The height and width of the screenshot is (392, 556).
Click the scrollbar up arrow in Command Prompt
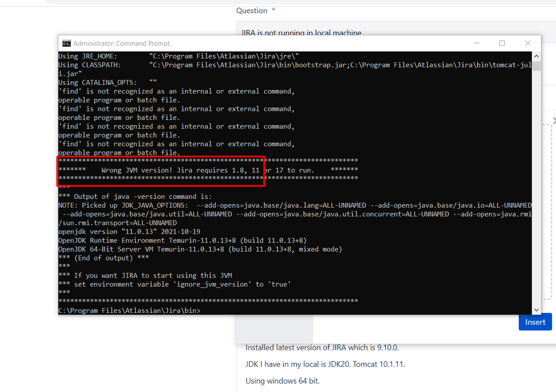(537, 56)
